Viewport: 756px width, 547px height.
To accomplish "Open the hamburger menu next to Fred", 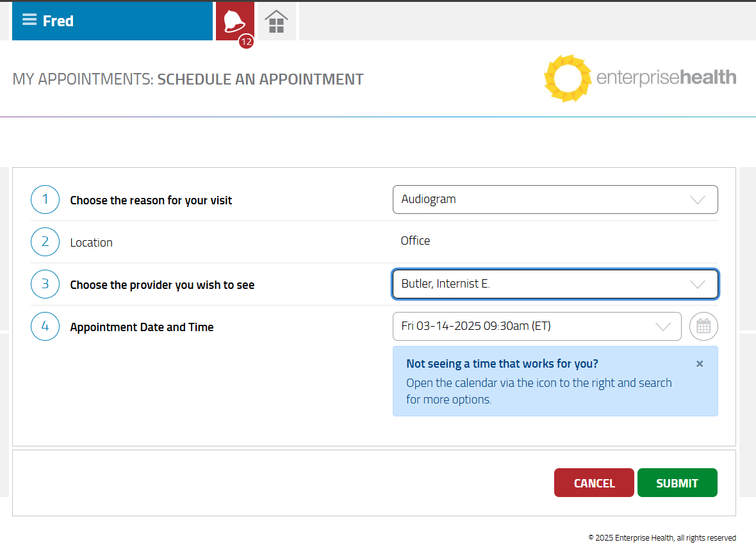I will [29, 20].
